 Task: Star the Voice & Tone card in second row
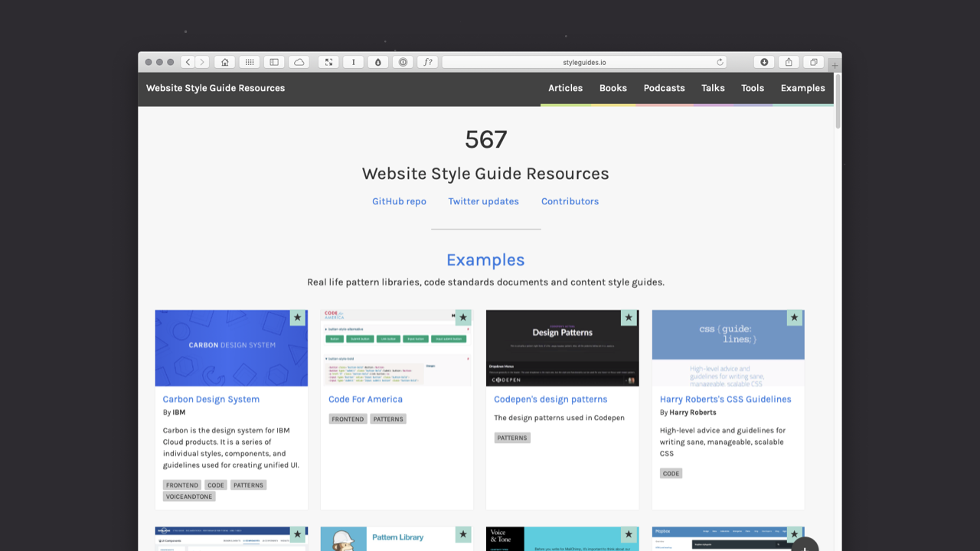(x=629, y=534)
